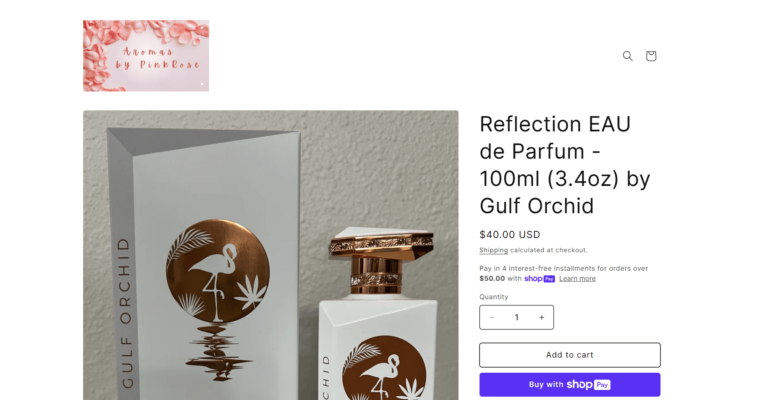This screenshot has width=760, height=400.
Task: Select the quantity input field
Action: point(517,317)
